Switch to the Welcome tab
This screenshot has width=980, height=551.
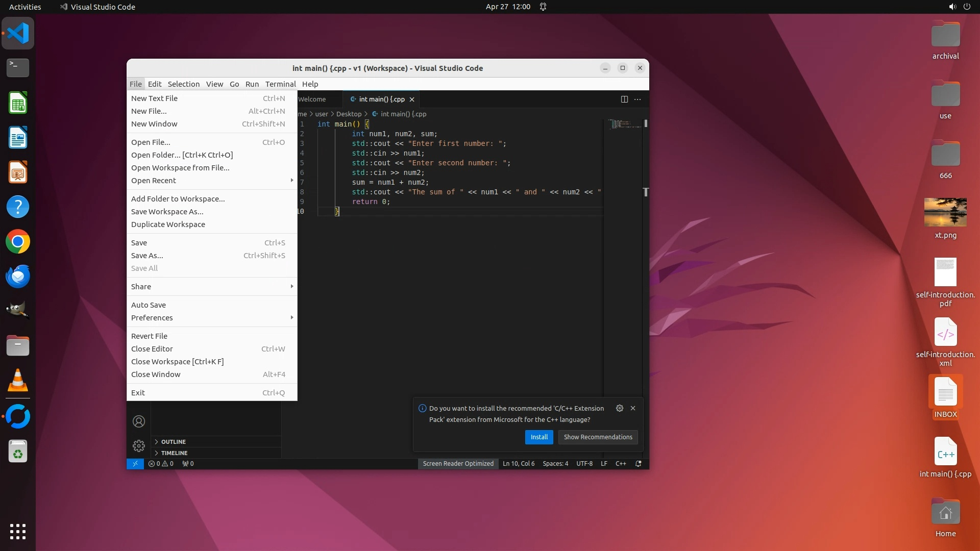pyautogui.click(x=312, y=99)
